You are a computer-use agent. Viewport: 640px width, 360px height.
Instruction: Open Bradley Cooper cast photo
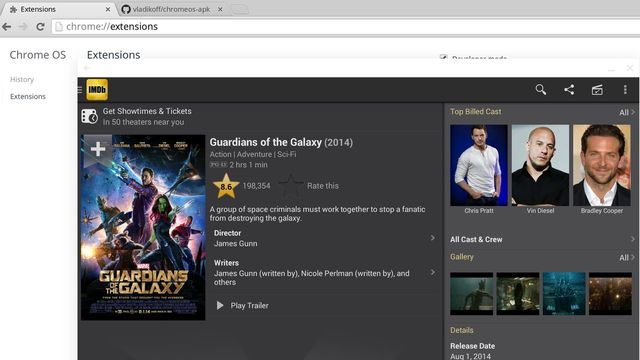[x=602, y=165]
